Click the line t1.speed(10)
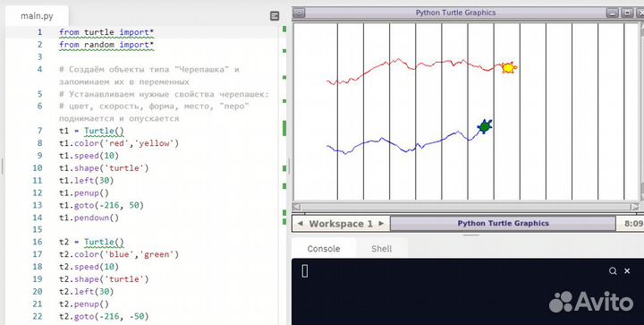The image size is (644, 325). [89, 156]
